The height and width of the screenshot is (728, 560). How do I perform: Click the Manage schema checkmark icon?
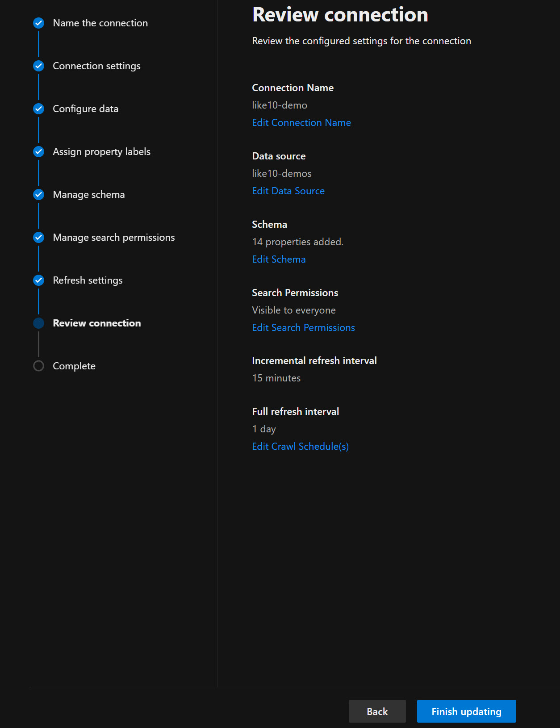point(39,195)
